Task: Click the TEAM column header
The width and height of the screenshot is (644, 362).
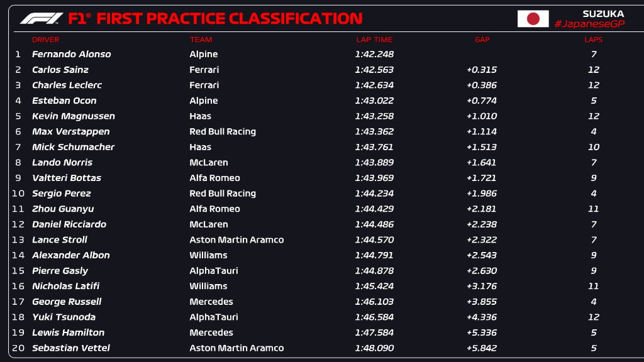Action: pyautogui.click(x=201, y=40)
